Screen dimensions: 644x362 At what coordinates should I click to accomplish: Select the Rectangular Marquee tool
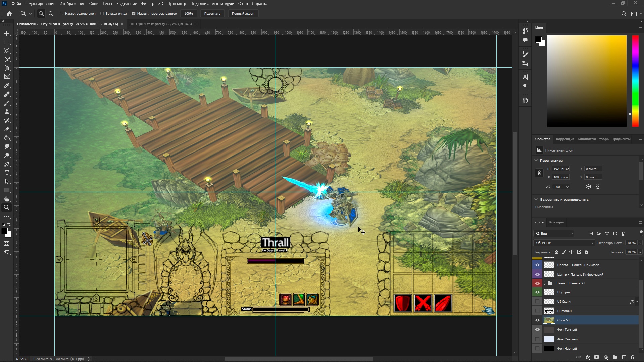coord(7,42)
